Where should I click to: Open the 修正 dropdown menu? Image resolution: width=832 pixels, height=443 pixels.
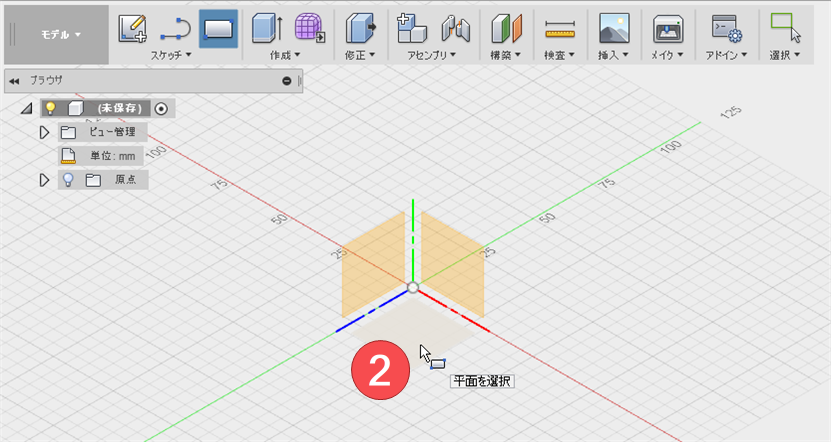pyautogui.click(x=360, y=55)
